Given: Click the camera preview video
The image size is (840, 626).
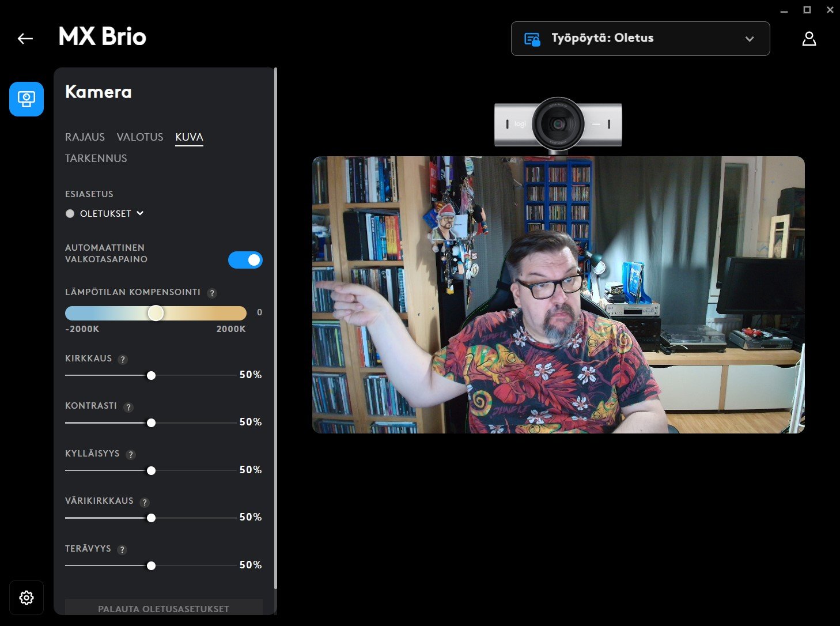Looking at the screenshot, I should (x=558, y=295).
